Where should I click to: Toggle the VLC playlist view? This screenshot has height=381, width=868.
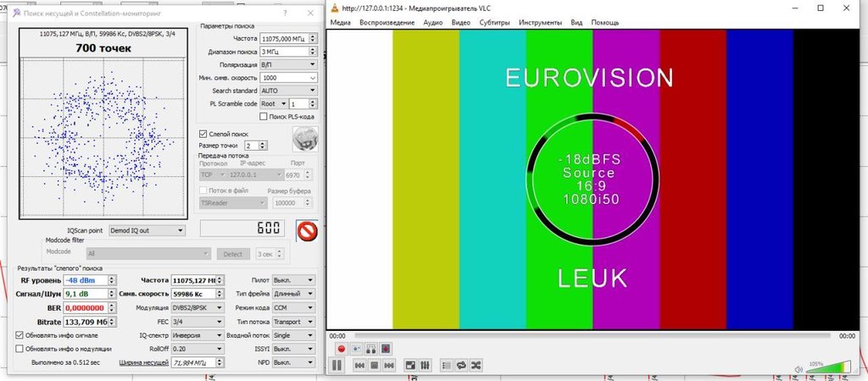click(446, 365)
